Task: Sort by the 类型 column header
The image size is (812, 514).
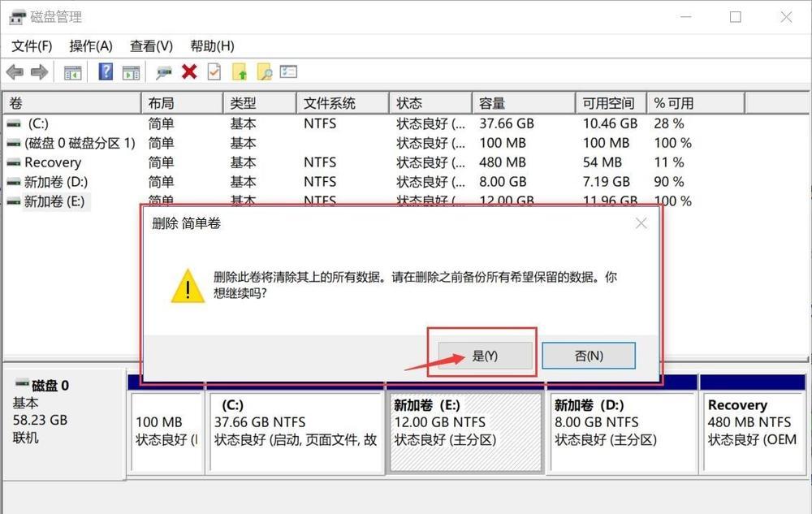Action: pyautogui.click(x=260, y=103)
